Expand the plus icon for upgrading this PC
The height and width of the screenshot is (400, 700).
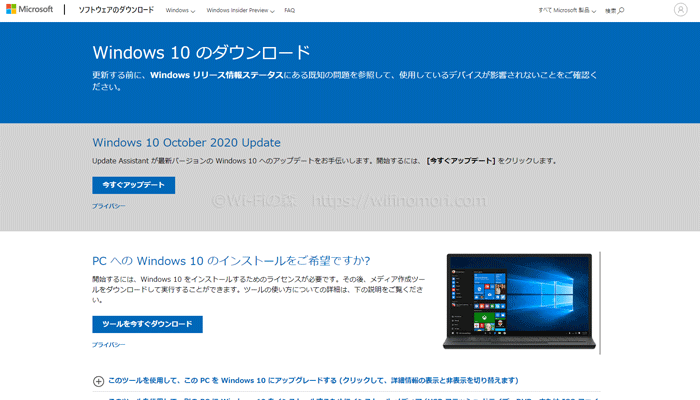(98, 381)
